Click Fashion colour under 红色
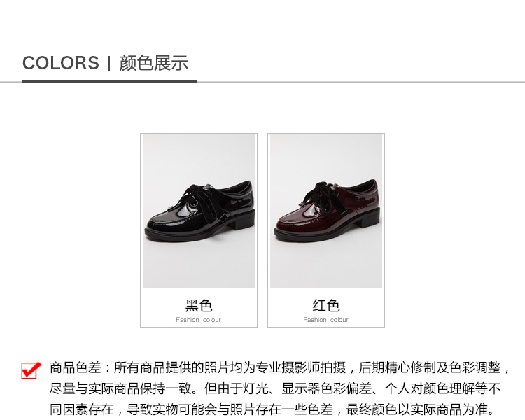The image size is (525, 420). pos(325,320)
